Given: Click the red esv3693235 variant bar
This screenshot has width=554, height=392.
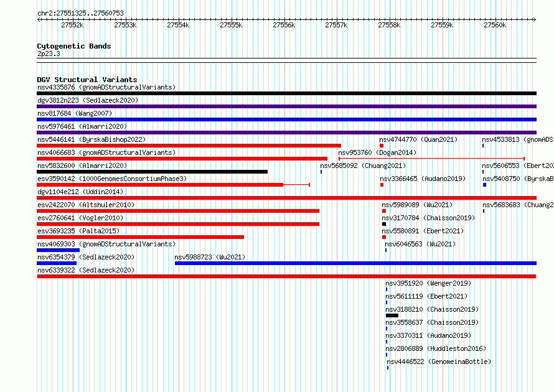Looking at the screenshot, I should [x=140, y=237].
